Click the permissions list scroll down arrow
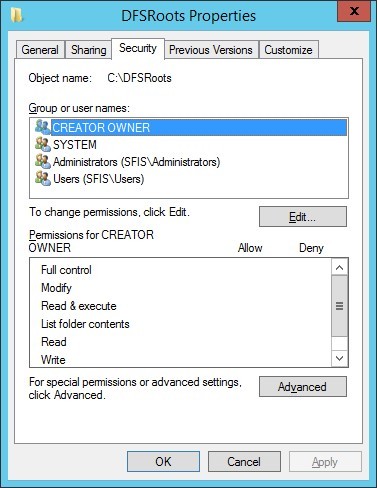The width and height of the screenshot is (377, 488). click(339, 358)
